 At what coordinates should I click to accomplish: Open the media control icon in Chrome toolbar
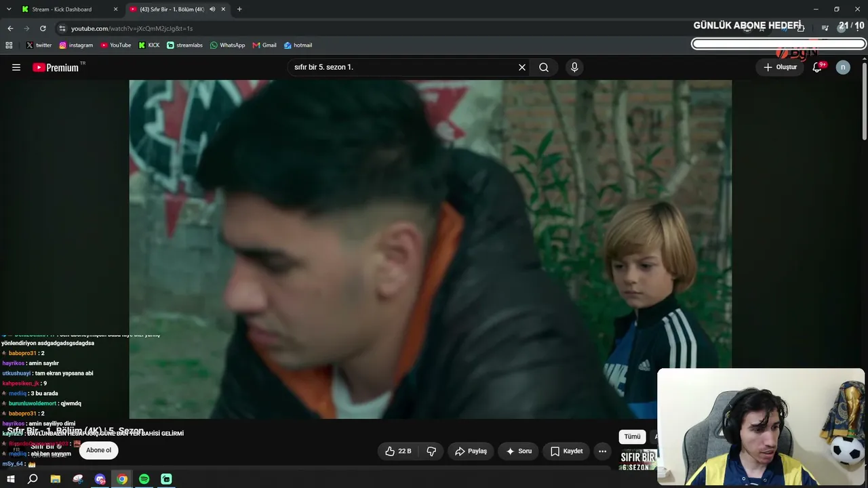click(x=825, y=28)
